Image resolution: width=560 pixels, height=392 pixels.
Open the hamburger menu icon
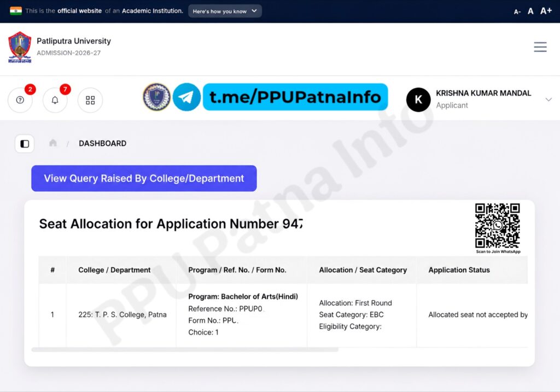(x=540, y=47)
